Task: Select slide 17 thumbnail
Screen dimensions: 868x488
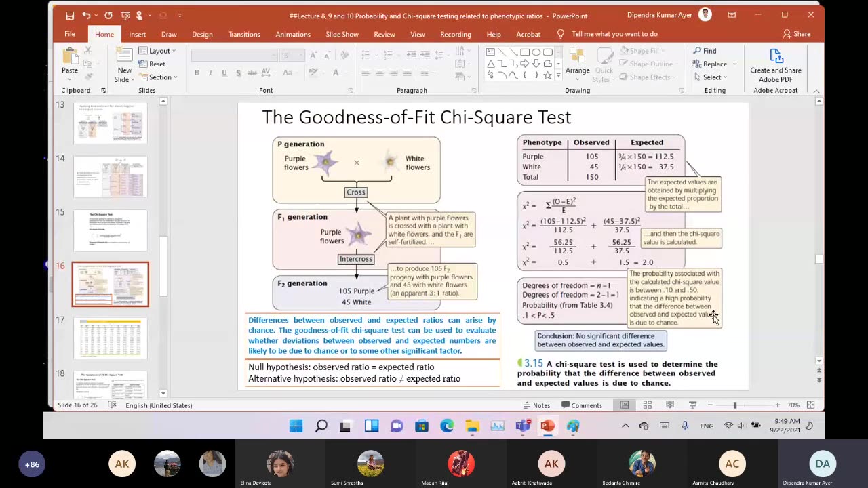Action: 110,338
